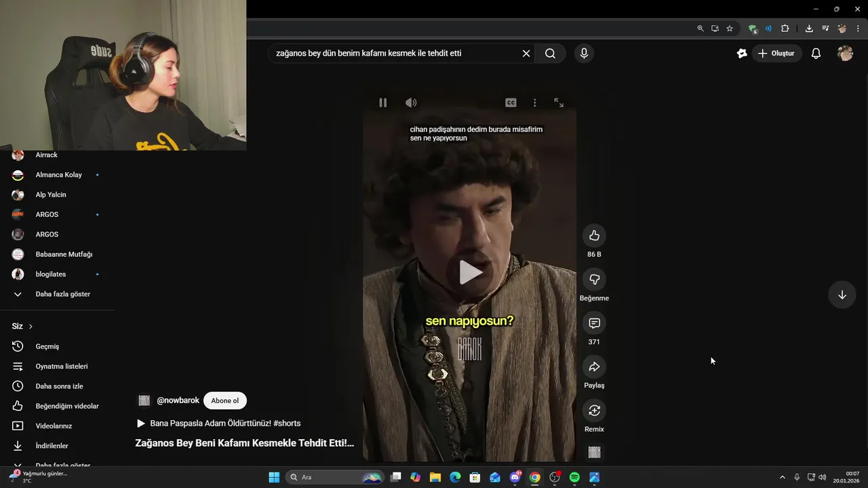Open the YouTube account avatar menu
The height and width of the screenshot is (488, 868).
845,54
